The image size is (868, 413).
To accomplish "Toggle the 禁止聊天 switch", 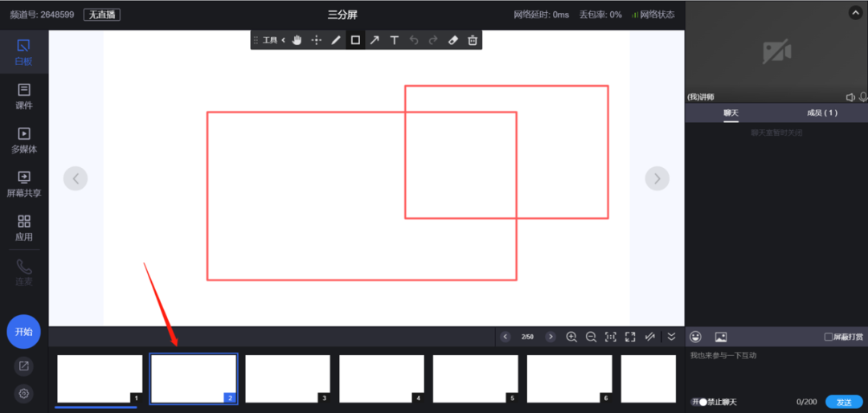I will point(698,402).
